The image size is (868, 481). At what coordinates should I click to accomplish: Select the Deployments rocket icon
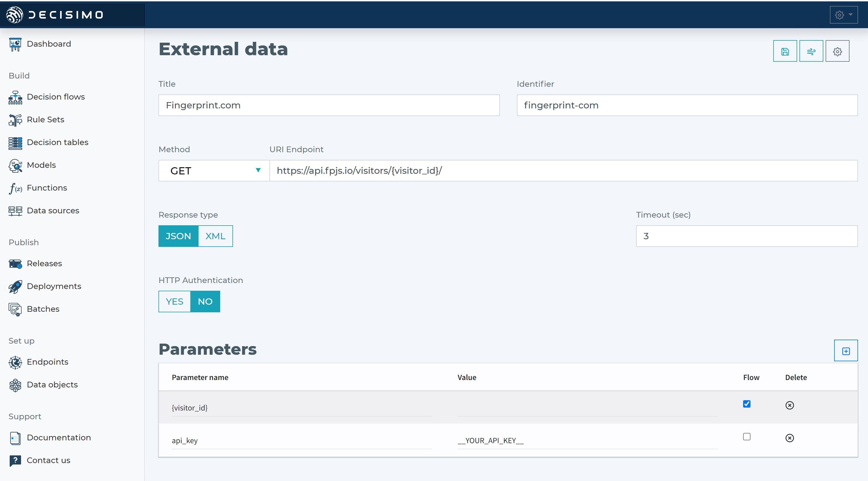coord(15,286)
